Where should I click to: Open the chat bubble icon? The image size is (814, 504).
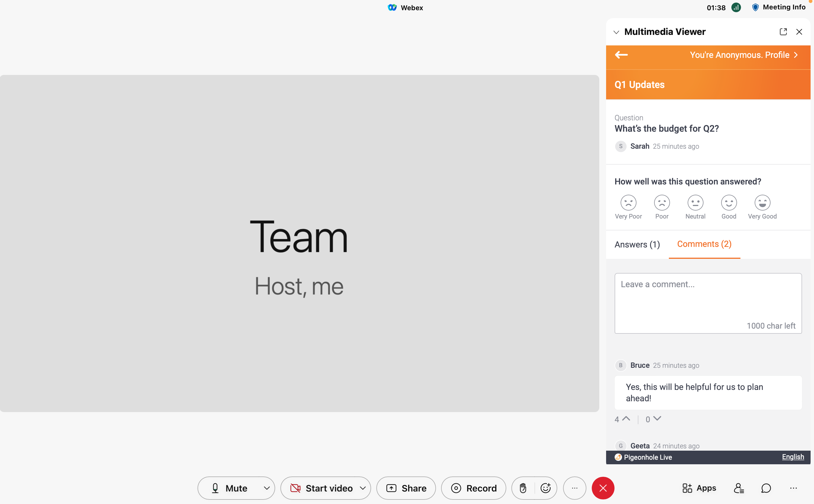click(766, 488)
